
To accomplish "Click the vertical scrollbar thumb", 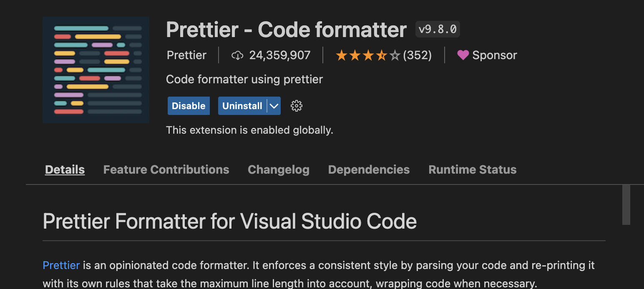I will pyautogui.click(x=626, y=204).
